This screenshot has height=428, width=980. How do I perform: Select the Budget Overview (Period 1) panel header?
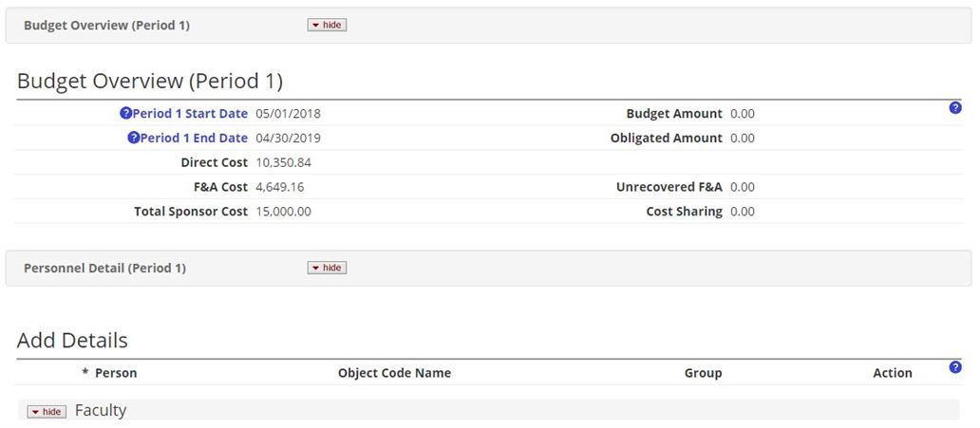[106, 26]
